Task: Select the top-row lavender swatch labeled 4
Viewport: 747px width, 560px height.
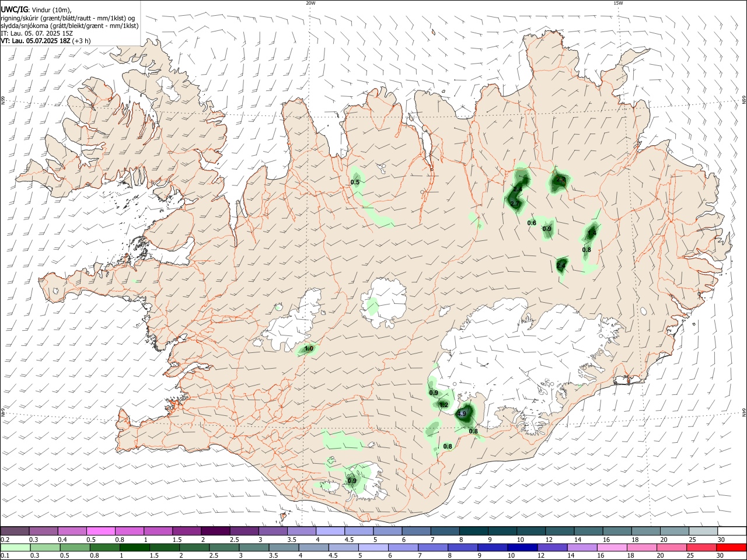Action: [330, 531]
